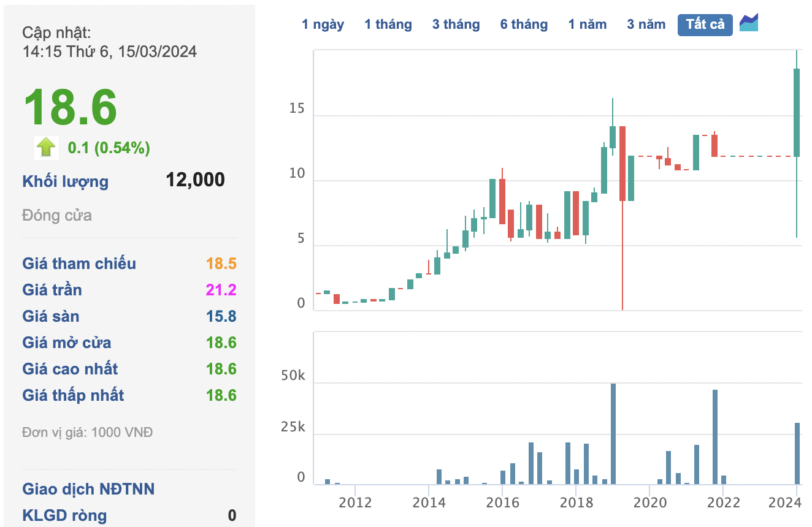812x527 pixels.
Task: Select the 6 tháng time range
Action: click(x=524, y=24)
